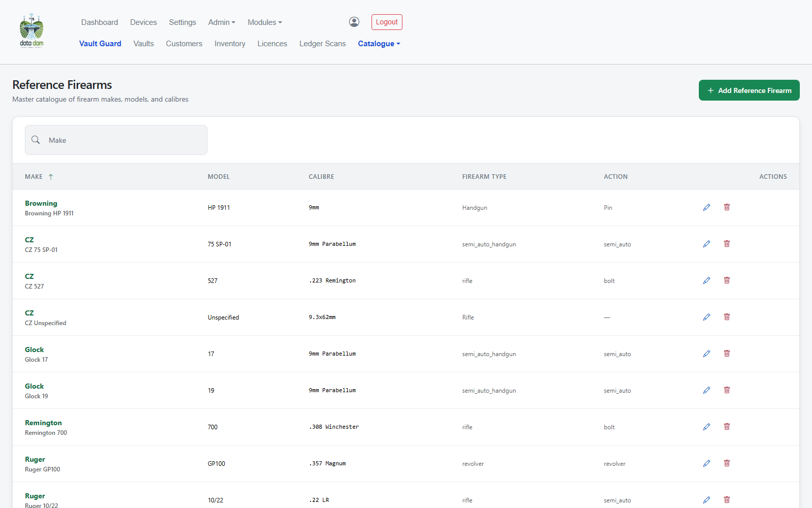Edit the CZ Unspecified entry

(706, 317)
